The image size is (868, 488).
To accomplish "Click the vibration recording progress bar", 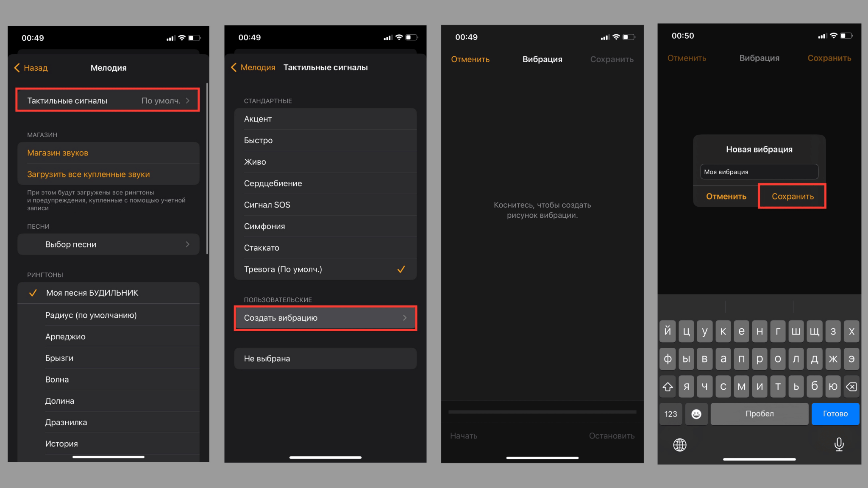I will tap(542, 412).
